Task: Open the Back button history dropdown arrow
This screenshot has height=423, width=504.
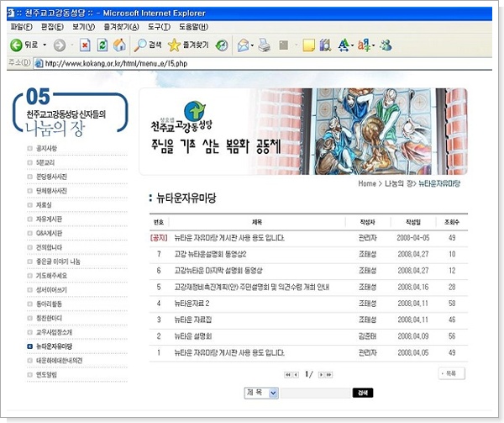Action: pyautogui.click(x=45, y=45)
